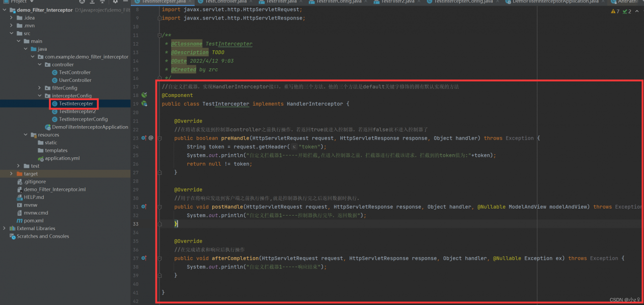Click the class gutter icon on line 19
Image resolution: width=644 pixels, height=305 pixels.
pyautogui.click(x=144, y=104)
